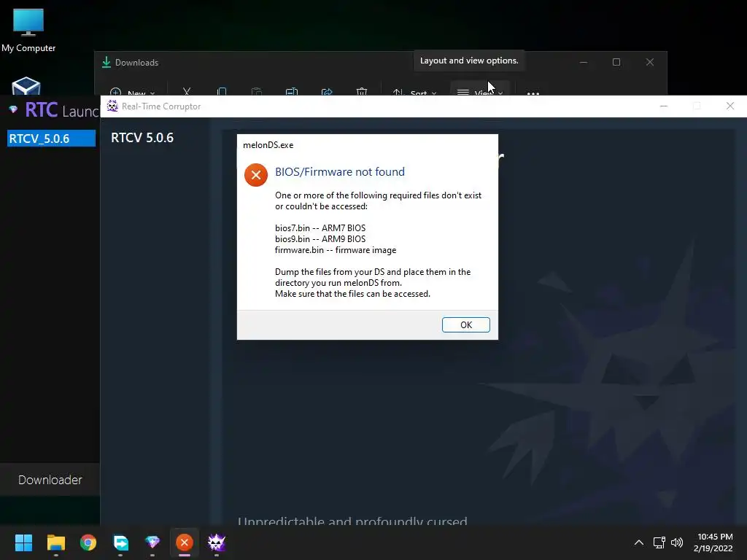The height and width of the screenshot is (560, 747).
Task: Click the 'RTCV 5.0.6' heading text
Action: tap(142, 138)
